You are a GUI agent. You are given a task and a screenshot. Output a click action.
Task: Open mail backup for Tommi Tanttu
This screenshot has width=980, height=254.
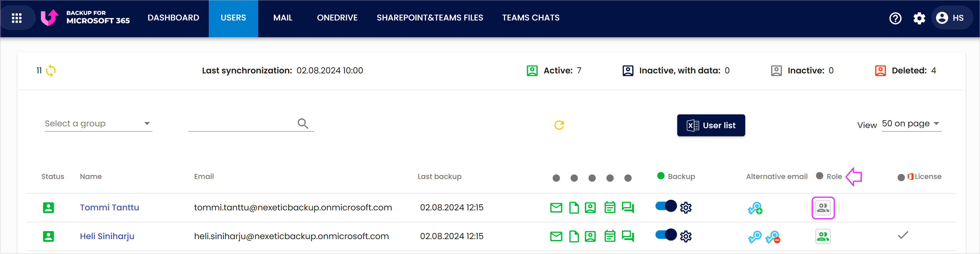click(x=556, y=207)
